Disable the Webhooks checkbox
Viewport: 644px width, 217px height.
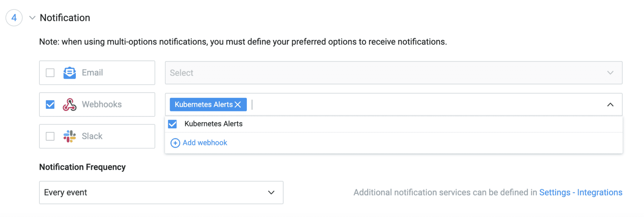50,104
